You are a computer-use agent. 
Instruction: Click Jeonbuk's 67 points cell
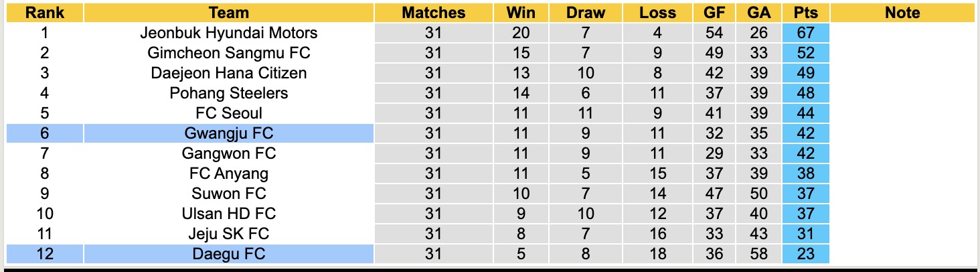pyautogui.click(x=805, y=33)
